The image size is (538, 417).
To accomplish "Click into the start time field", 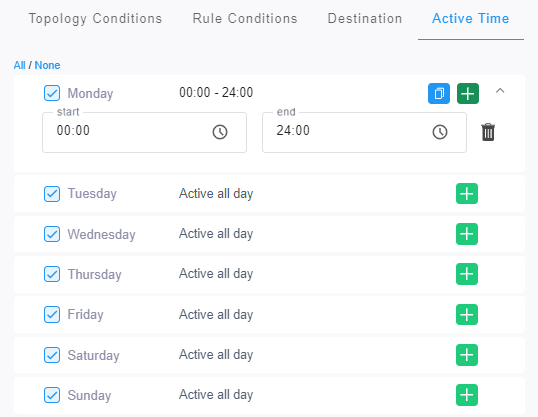I will 144,132.
